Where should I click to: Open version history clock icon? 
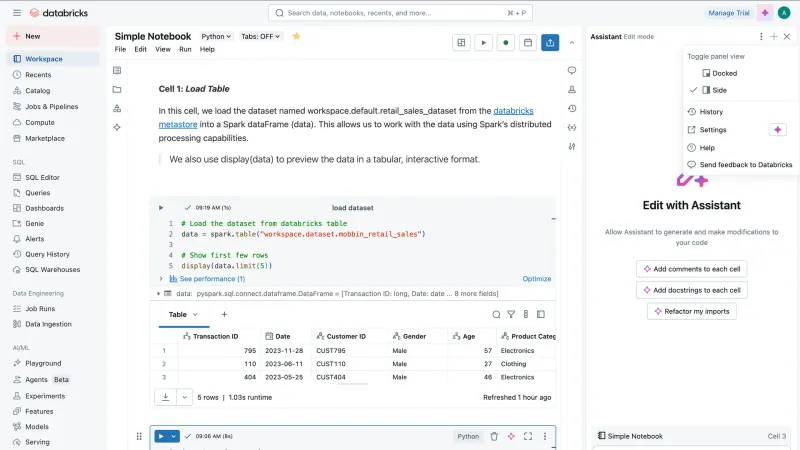pyautogui.click(x=572, y=108)
